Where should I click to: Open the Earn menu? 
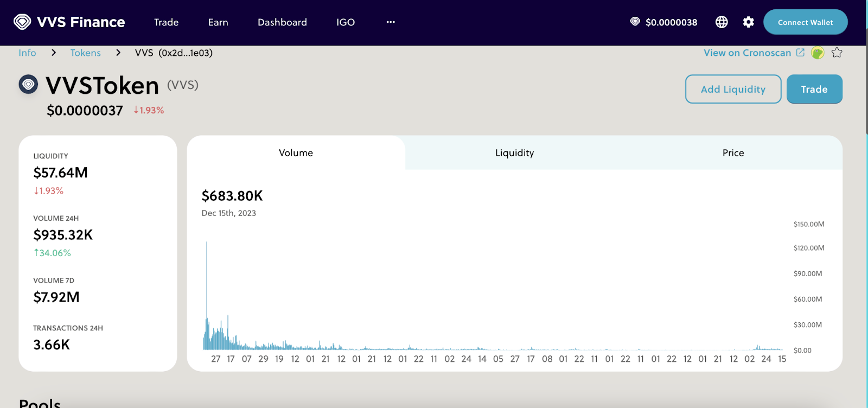click(218, 22)
